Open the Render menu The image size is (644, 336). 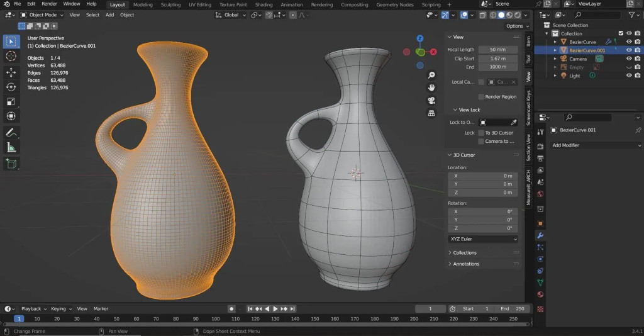(x=49, y=4)
